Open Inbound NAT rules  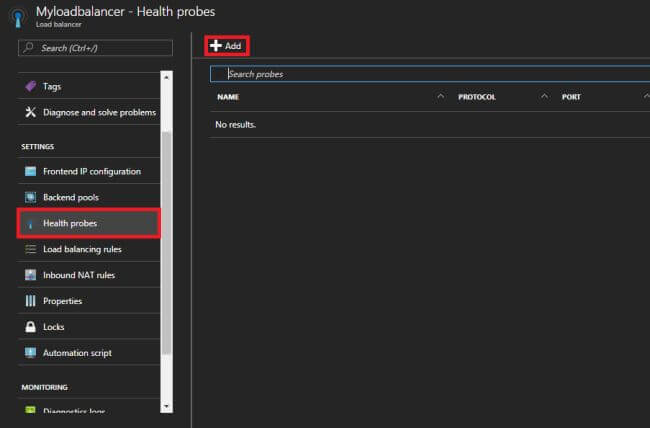[89, 275]
